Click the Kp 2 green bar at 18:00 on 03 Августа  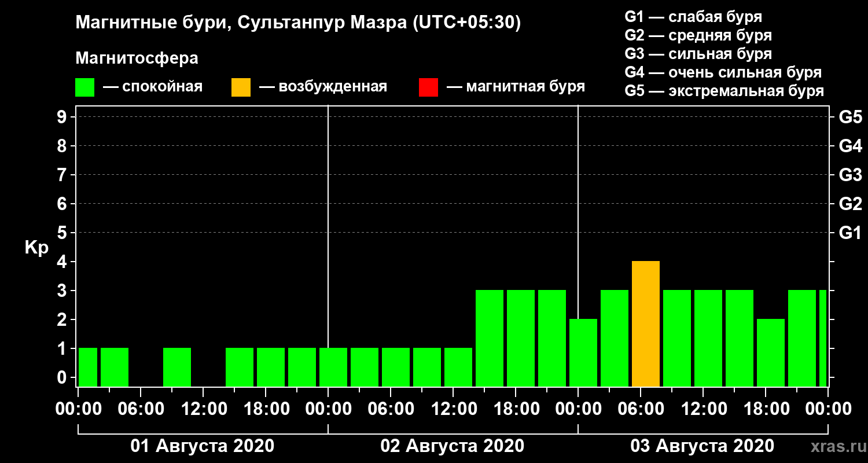tap(771, 353)
